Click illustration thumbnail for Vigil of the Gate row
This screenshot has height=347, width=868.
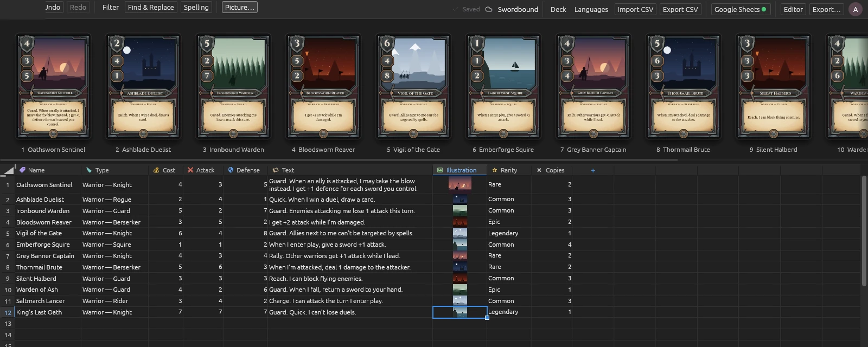(x=460, y=233)
